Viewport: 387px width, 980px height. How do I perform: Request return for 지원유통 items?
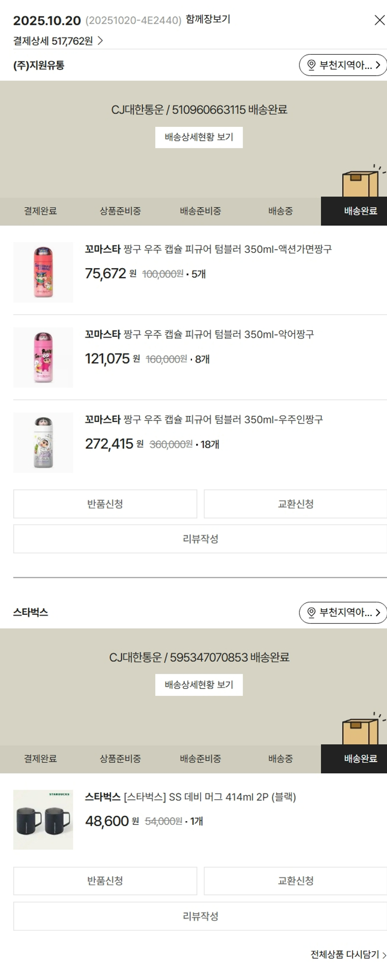point(105,504)
